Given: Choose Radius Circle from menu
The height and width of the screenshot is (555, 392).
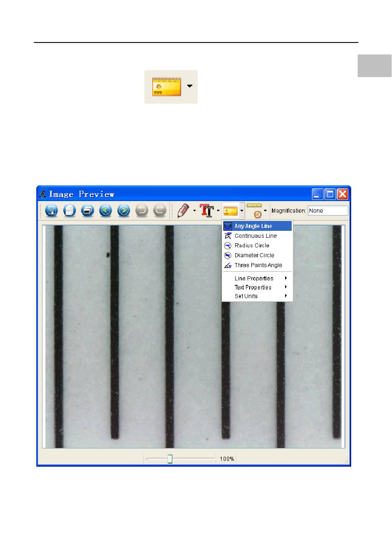Looking at the screenshot, I should [x=257, y=246].
